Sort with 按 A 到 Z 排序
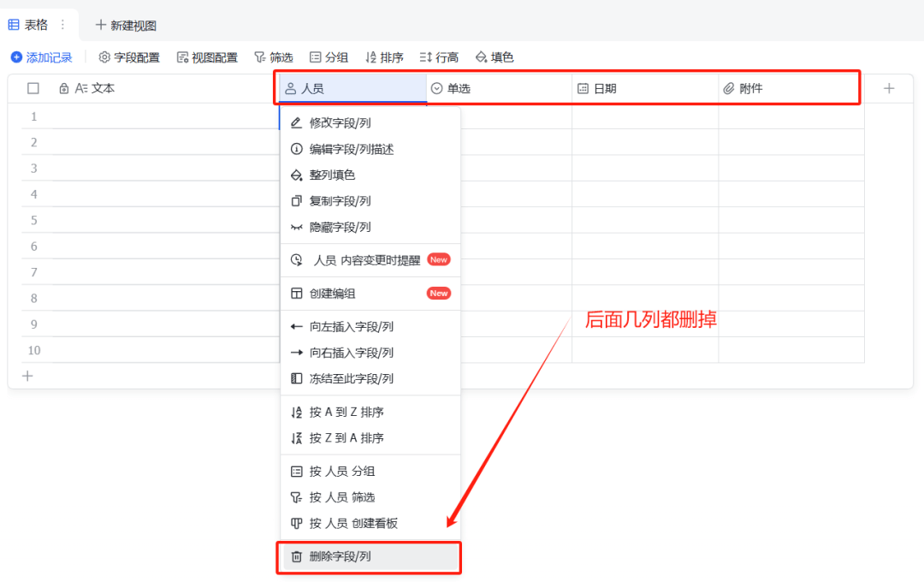The height and width of the screenshot is (582, 924). click(x=370, y=413)
